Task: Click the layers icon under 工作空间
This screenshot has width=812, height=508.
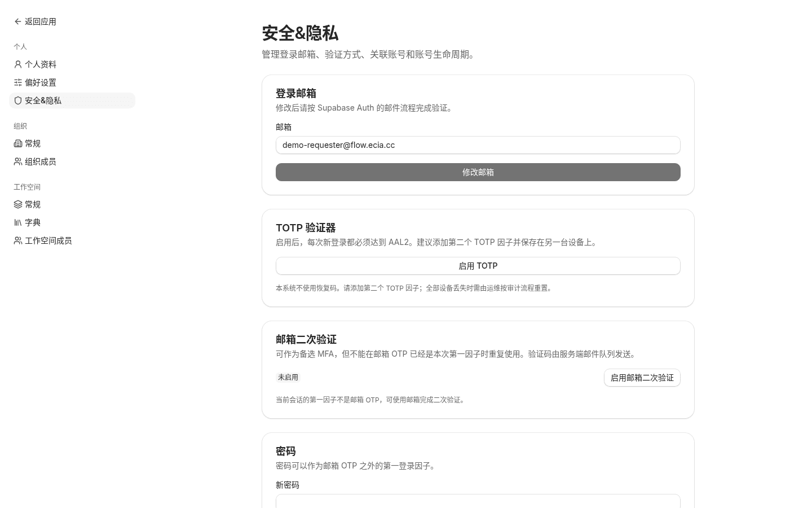Action: click(x=18, y=204)
